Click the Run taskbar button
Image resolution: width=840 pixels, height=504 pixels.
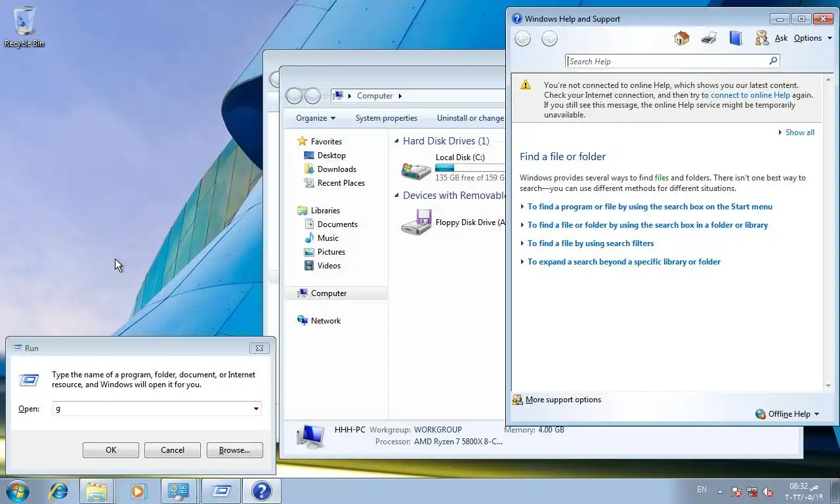pyautogui.click(x=220, y=491)
